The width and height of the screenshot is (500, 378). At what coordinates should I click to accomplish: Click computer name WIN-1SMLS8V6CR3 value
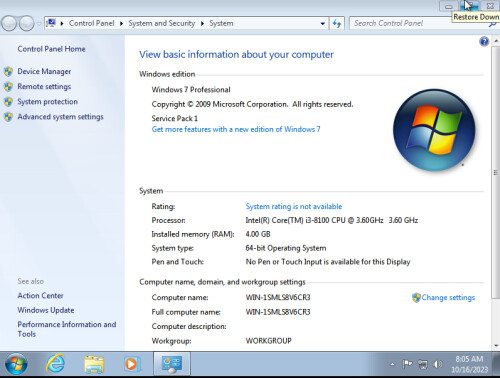pos(278,297)
